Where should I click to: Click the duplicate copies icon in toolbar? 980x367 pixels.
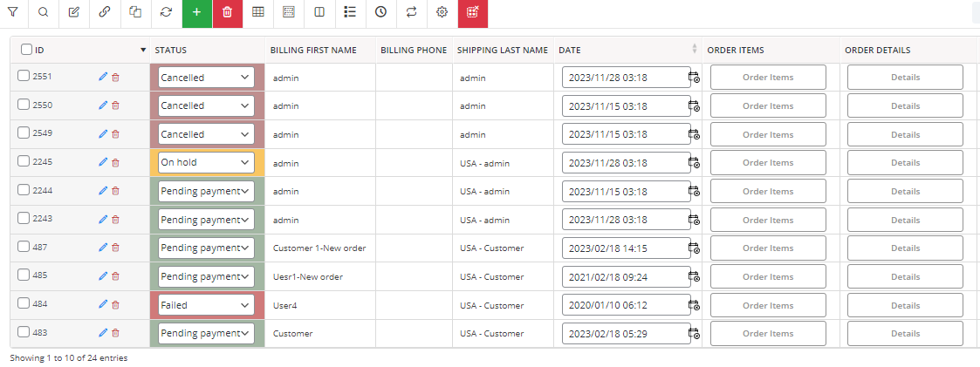coord(135,12)
